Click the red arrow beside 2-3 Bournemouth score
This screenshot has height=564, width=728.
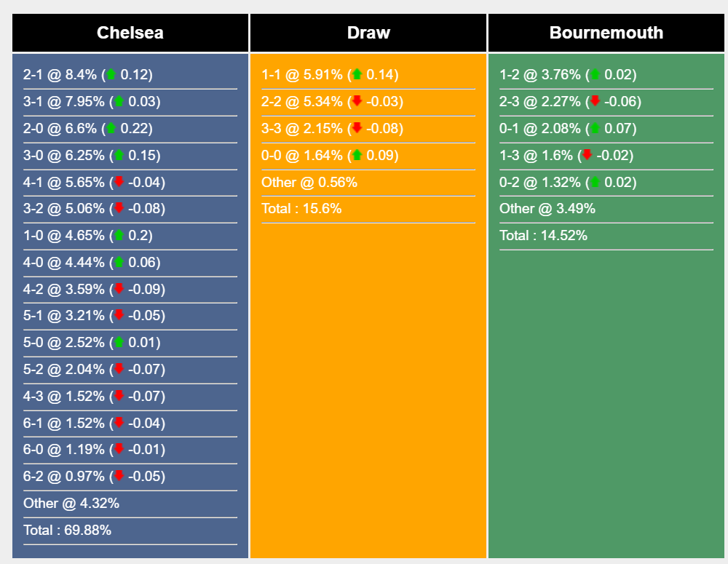595,101
